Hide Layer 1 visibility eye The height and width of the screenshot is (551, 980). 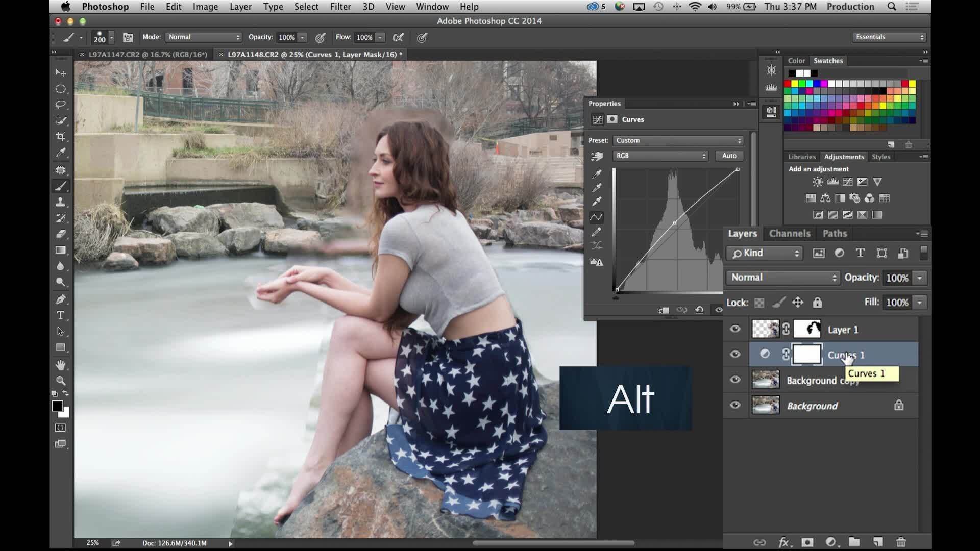pos(735,329)
